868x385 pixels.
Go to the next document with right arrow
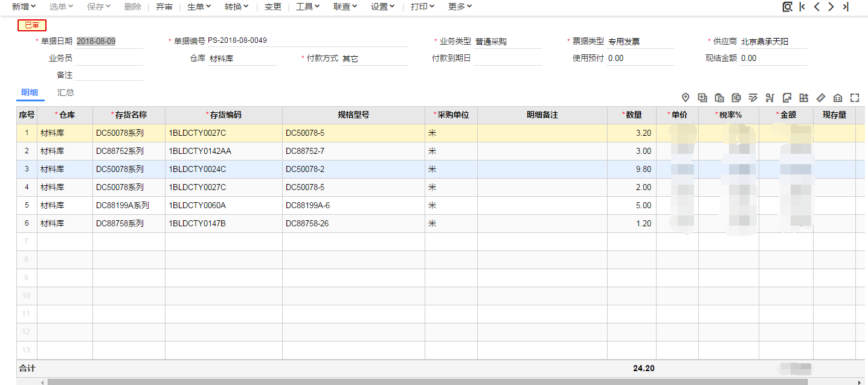(x=831, y=7)
